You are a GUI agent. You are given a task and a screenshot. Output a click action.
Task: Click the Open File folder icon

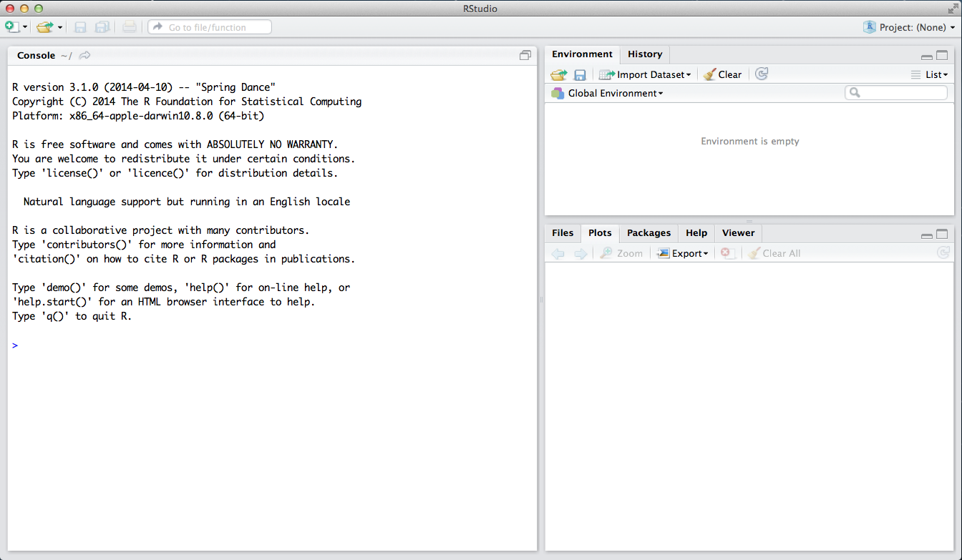coord(45,27)
